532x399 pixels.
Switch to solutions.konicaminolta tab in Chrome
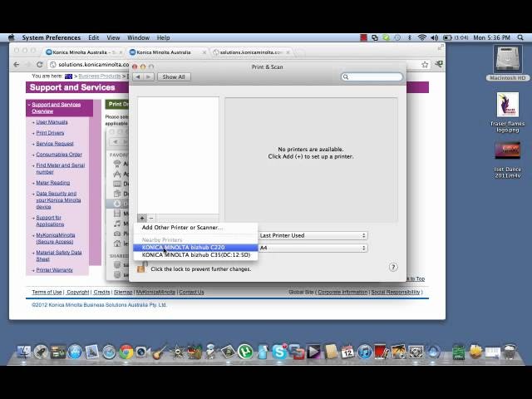[x=251, y=52]
